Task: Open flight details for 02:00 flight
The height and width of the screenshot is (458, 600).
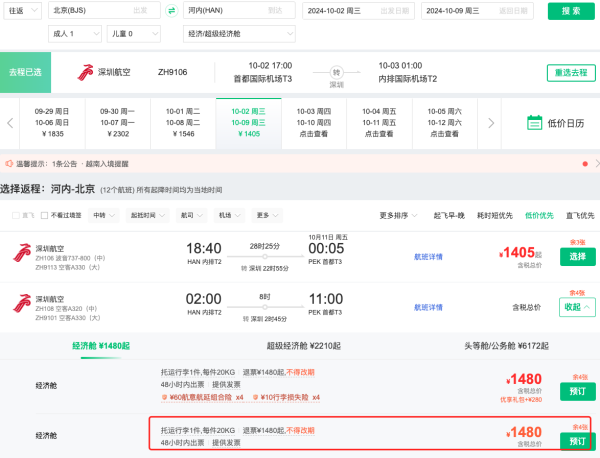Action: click(x=428, y=307)
